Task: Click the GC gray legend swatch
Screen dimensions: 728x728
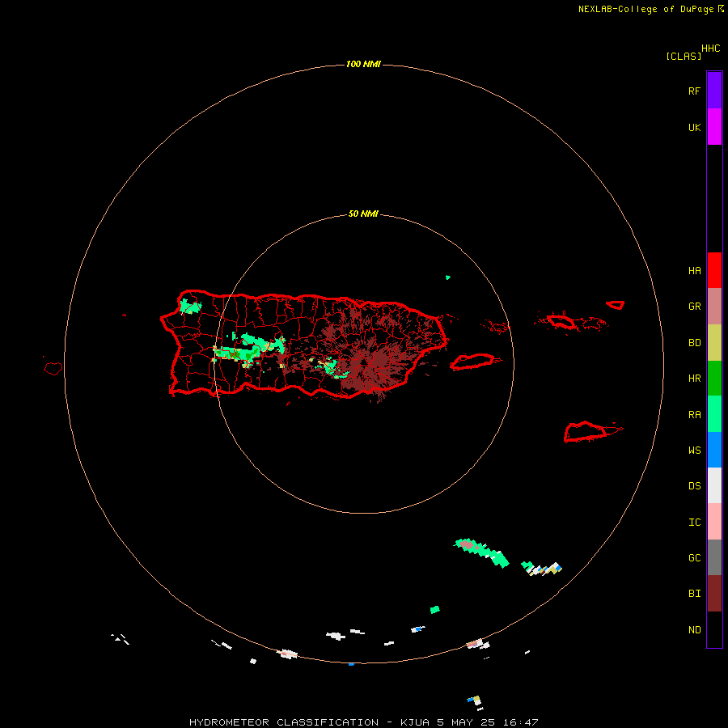Action: [x=714, y=557]
